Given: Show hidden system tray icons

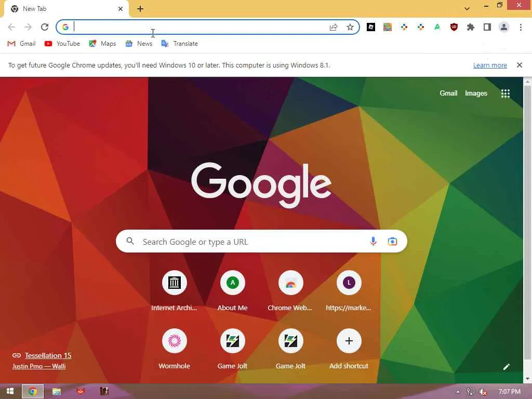Looking at the screenshot, I should click(458, 392).
